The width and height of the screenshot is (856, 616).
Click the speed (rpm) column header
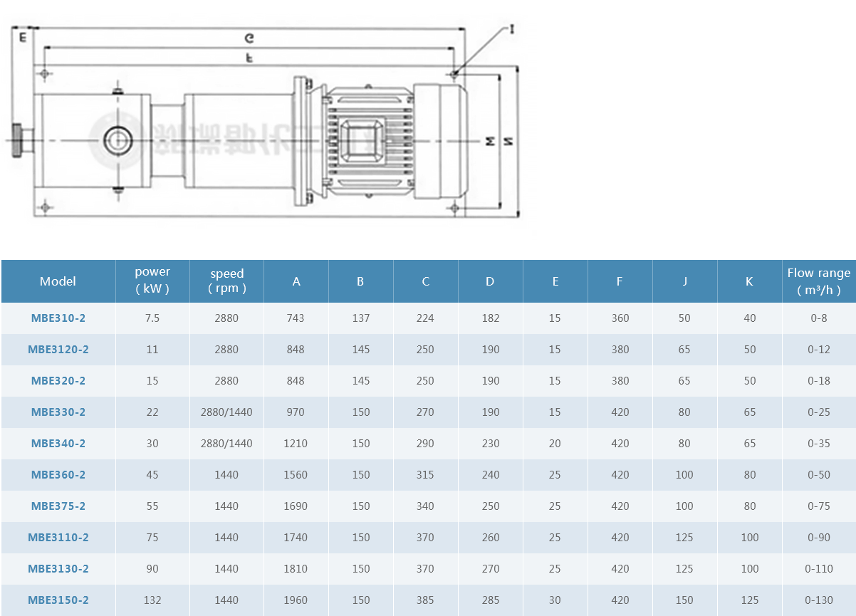point(226,281)
